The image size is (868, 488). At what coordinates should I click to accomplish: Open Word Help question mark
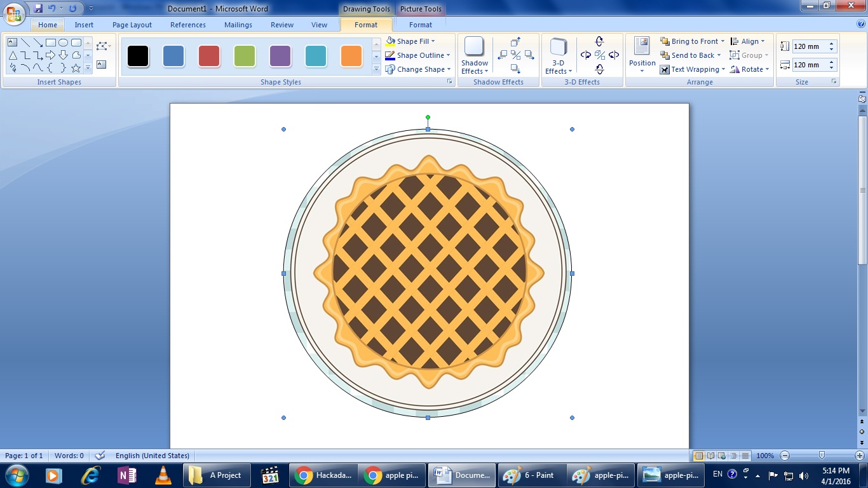[x=861, y=24]
